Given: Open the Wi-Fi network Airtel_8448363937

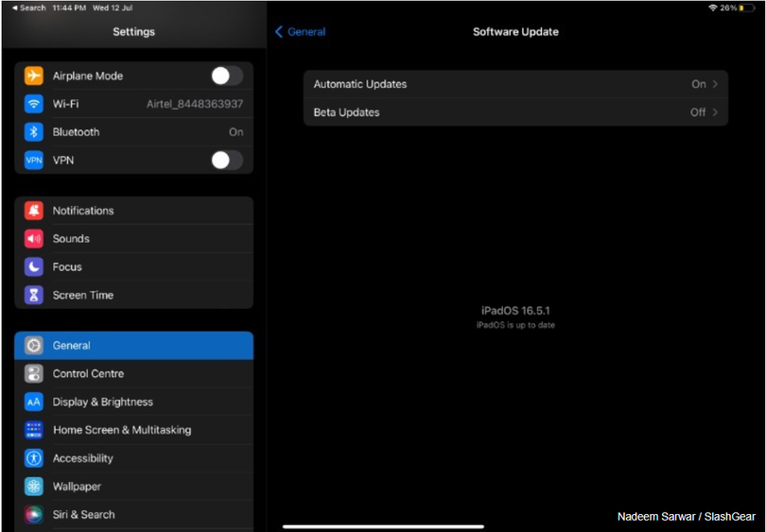Looking at the screenshot, I should coord(134,104).
